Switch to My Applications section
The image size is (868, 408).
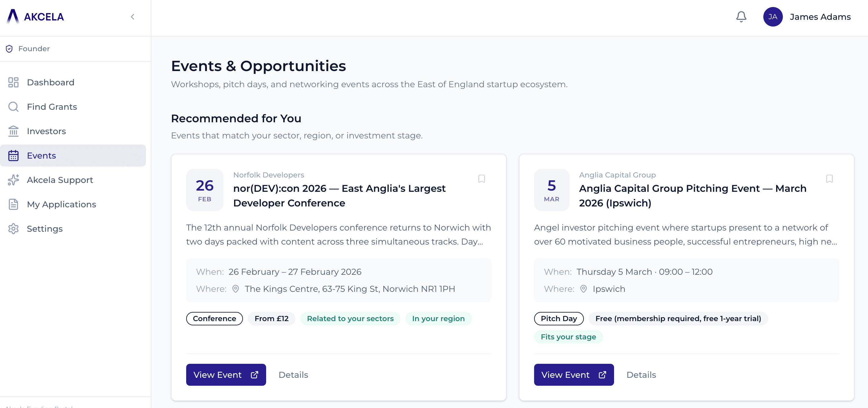pyautogui.click(x=62, y=204)
